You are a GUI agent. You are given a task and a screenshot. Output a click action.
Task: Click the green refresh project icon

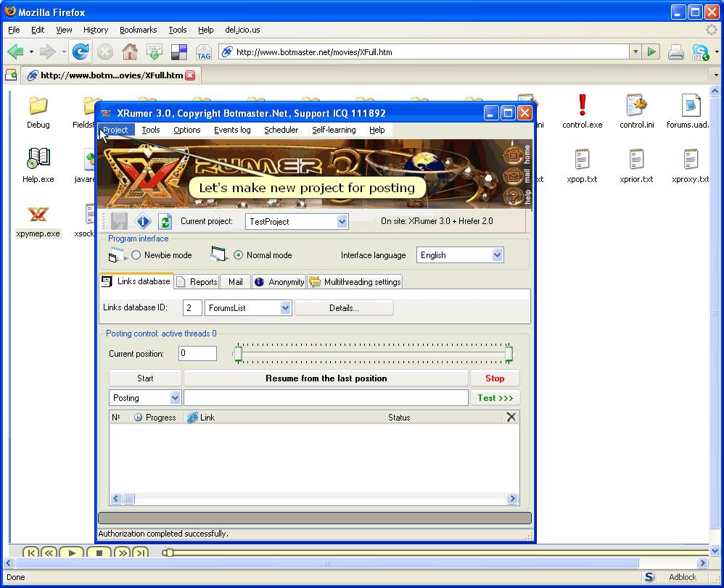point(165,222)
